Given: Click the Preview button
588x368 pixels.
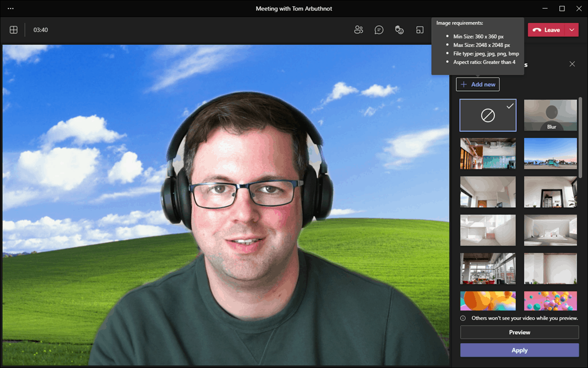Looking at the screenshot, I should pos(519,332).
